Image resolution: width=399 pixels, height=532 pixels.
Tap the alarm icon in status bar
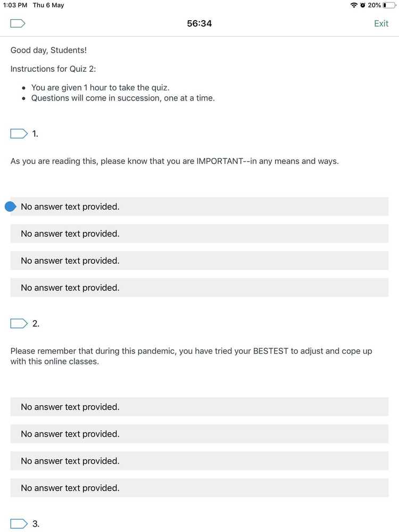pos(362,5)
